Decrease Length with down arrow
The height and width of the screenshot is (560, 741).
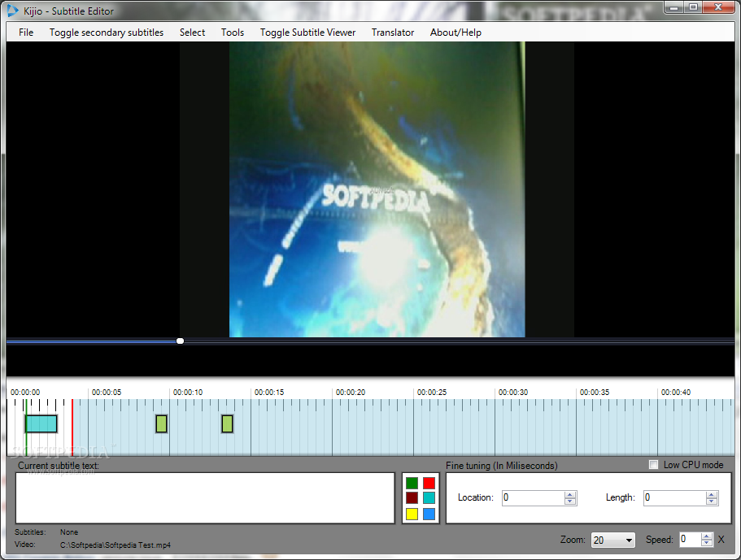(x=712, y=501)
